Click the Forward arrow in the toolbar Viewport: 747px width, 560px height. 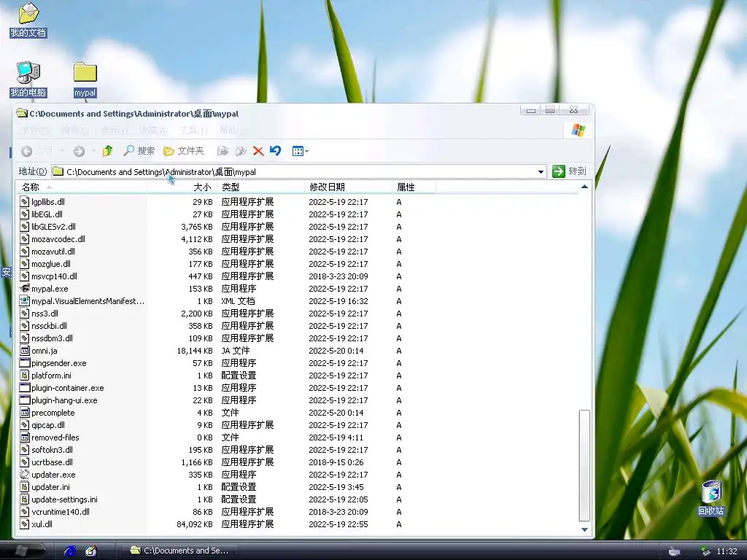click(x=79, y=152)
